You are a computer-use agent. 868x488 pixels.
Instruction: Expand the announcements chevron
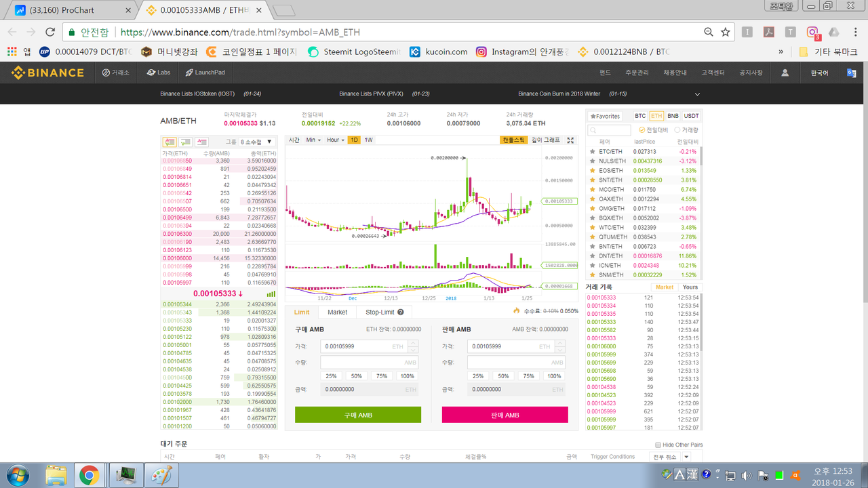tap(697, 94)
